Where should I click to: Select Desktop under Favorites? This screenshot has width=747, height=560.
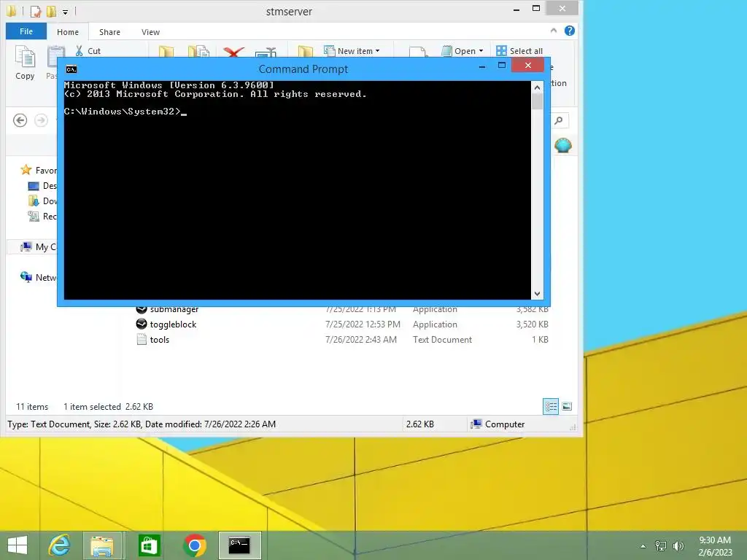coord(42,186)
